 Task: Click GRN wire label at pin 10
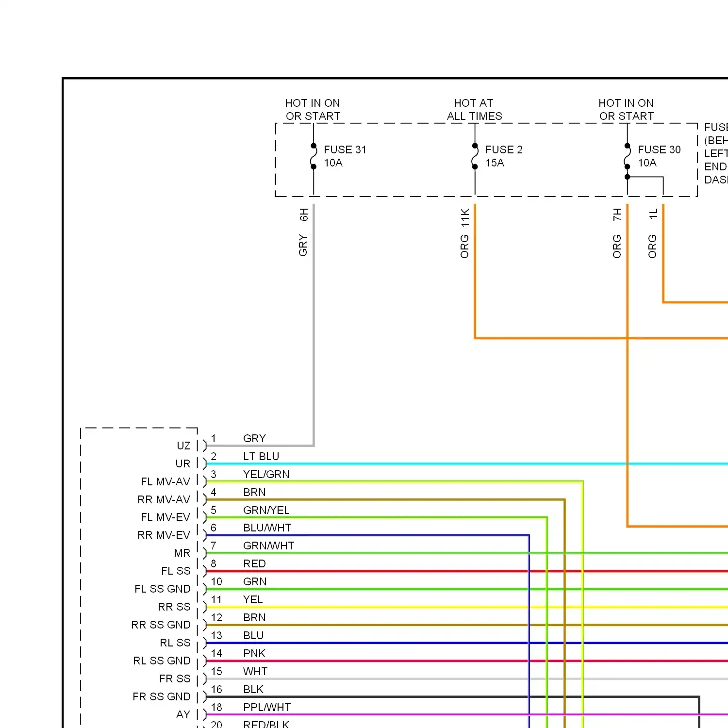click(255, 581)
